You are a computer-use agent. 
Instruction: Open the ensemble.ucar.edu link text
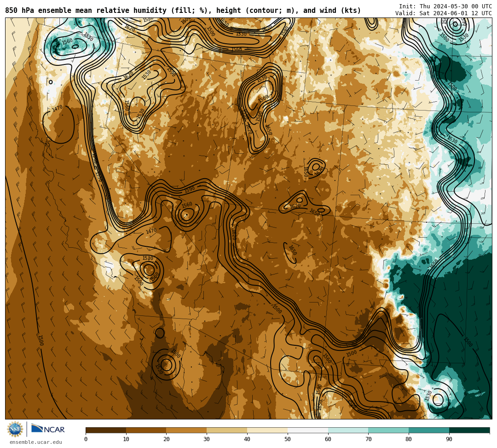(36, 442)
